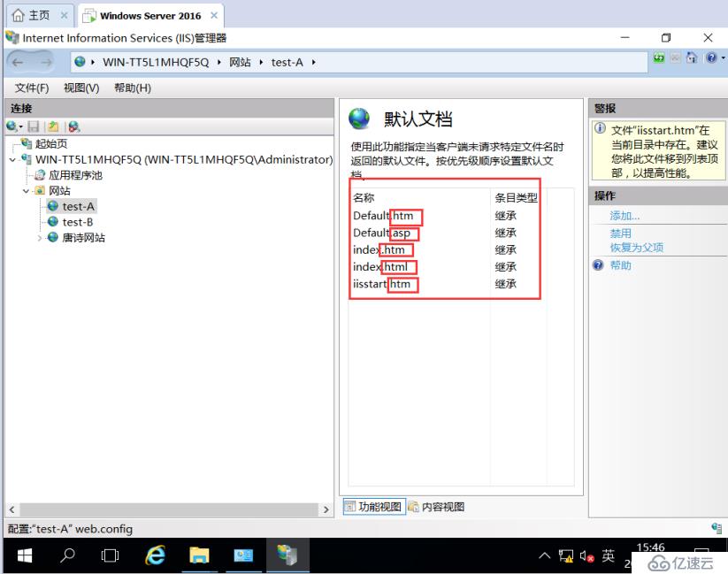Image resolution: width=728 pixels, height=574 pixels.
Task: Click the status bar network icon
Action: click(717, 528)
